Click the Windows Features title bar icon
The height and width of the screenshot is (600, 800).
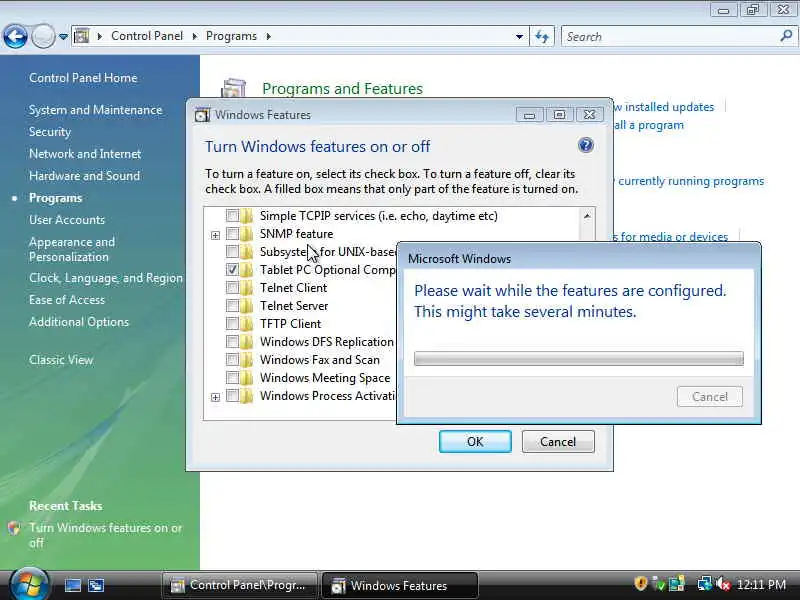click(202, 115)
